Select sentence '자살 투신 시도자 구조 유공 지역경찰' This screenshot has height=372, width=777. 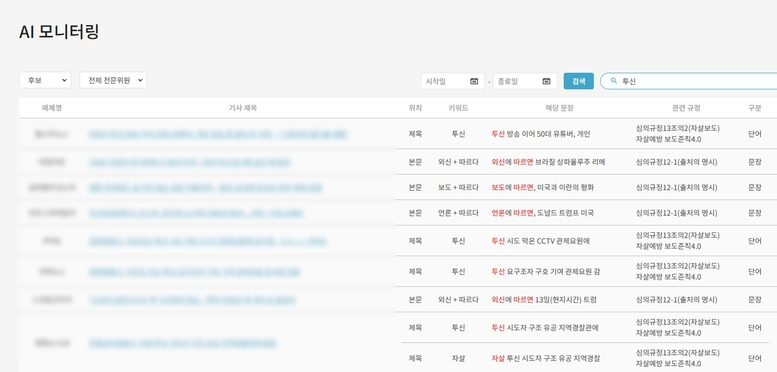point(545,358)
